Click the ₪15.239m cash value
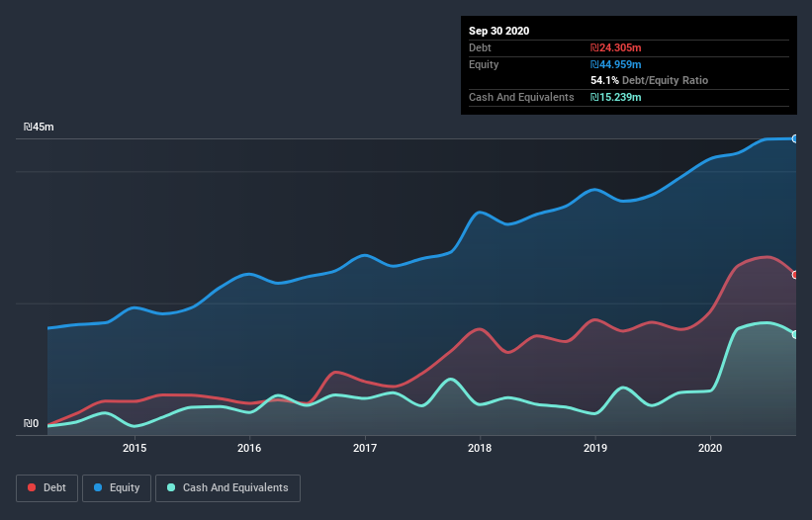The image size is (812, 520). click(616, 97)
